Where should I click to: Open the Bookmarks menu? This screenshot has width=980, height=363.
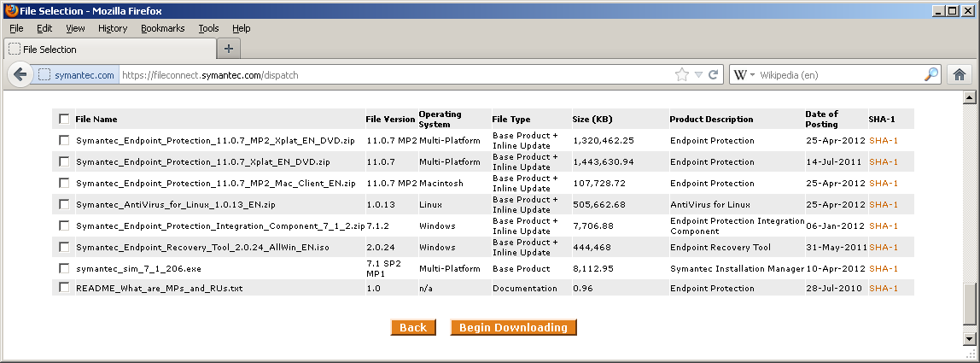click(162, 28)
